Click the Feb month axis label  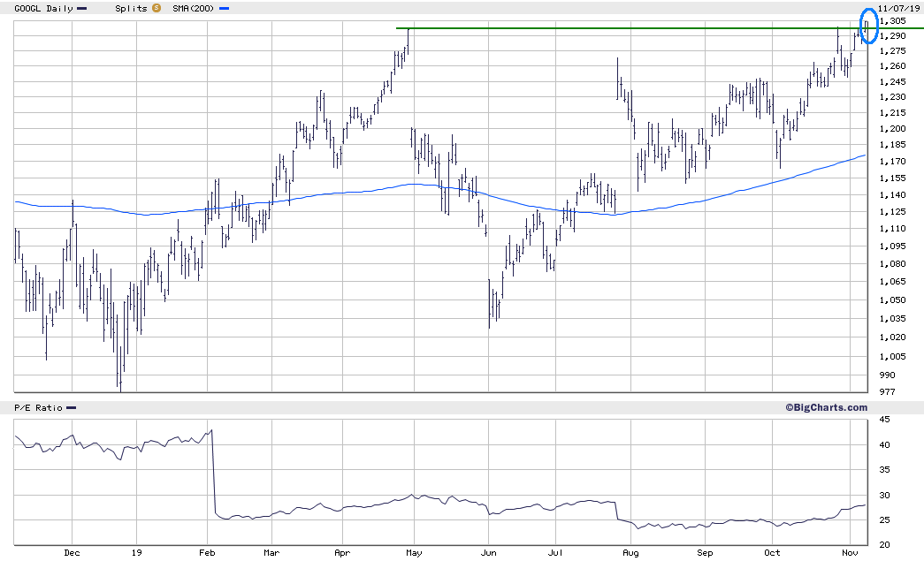tap(207, 553)
